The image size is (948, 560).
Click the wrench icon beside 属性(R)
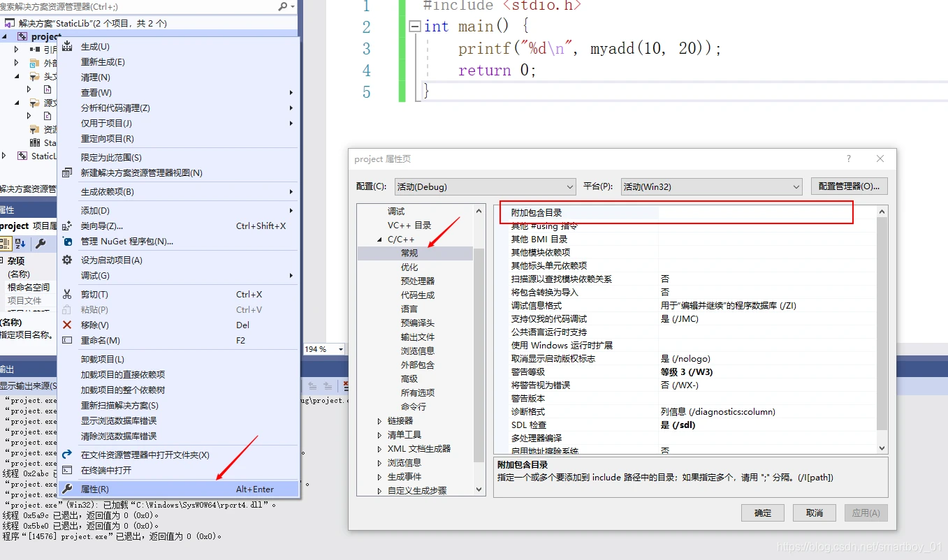(67, 489)
